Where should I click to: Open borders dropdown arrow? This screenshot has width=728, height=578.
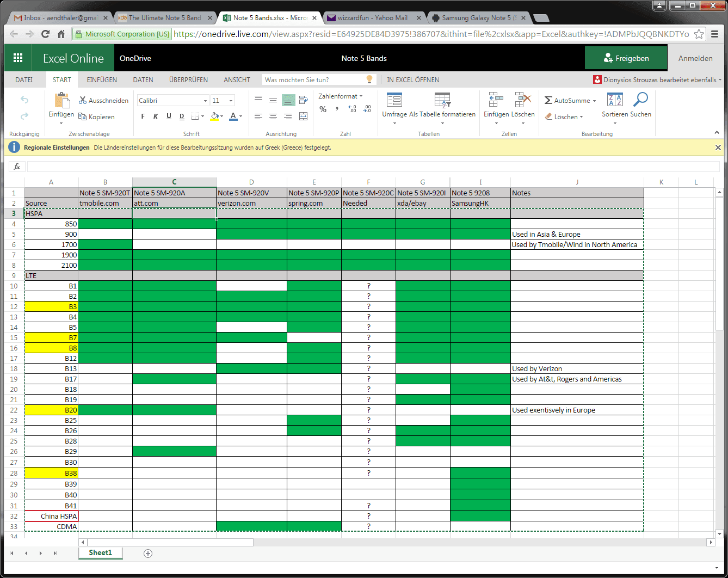click(202, 116)
